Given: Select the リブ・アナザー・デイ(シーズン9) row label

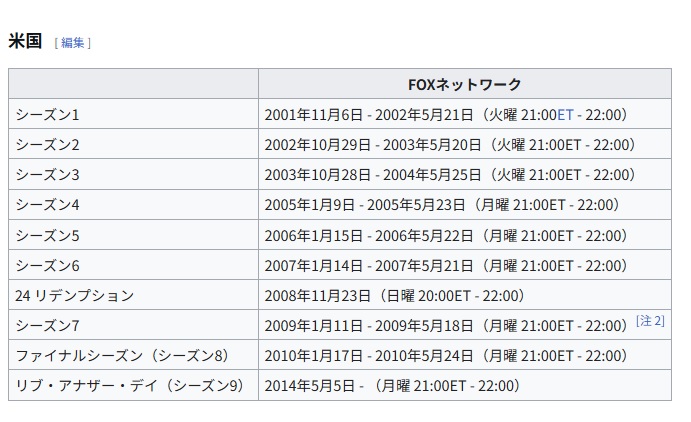Looking at the screenshot, I should 129,385.
